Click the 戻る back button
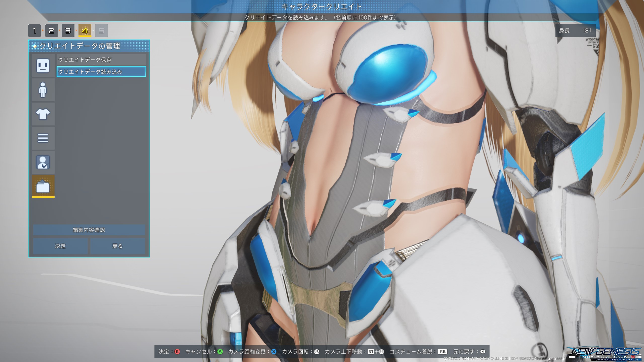The image size is (644, 362). tap(117, 246)
